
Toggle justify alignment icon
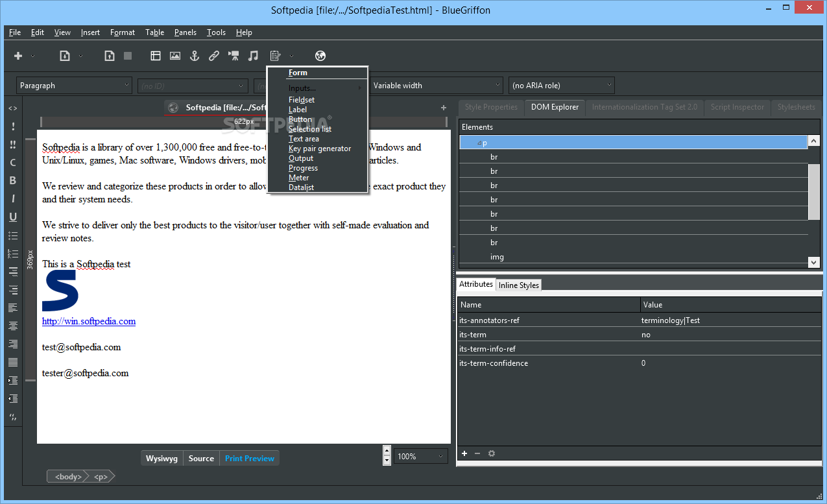tap(13, 362)
